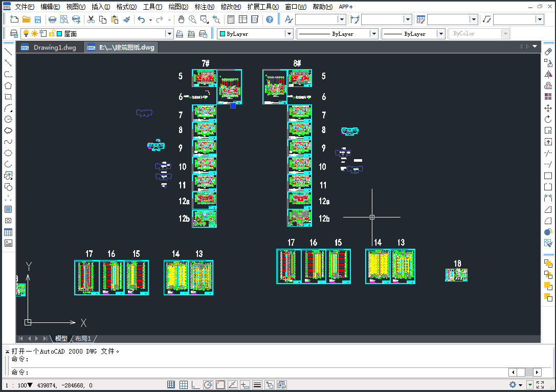Screen dimensions: 556x392
Task: Switch to the 布局1 layout tab
Action: click(83, 339)
